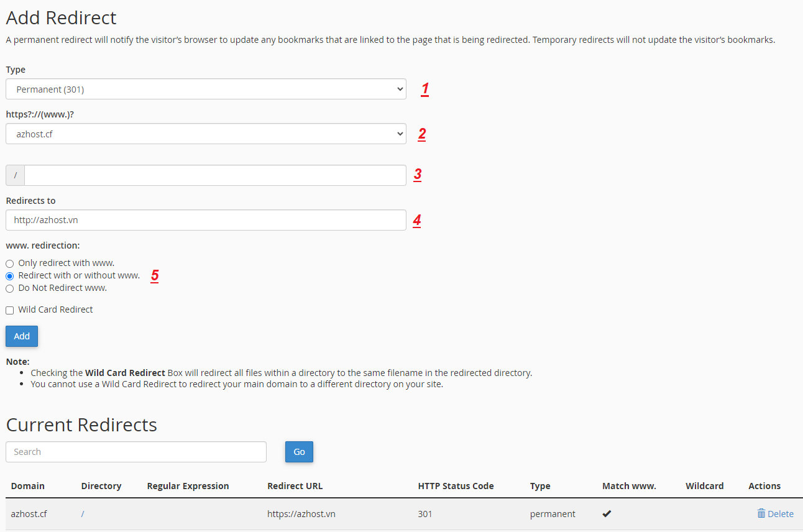Expand the azhost.cf domain dropdown
The height and width of the screenshot is (532, 803).
[x=206, y=134]
